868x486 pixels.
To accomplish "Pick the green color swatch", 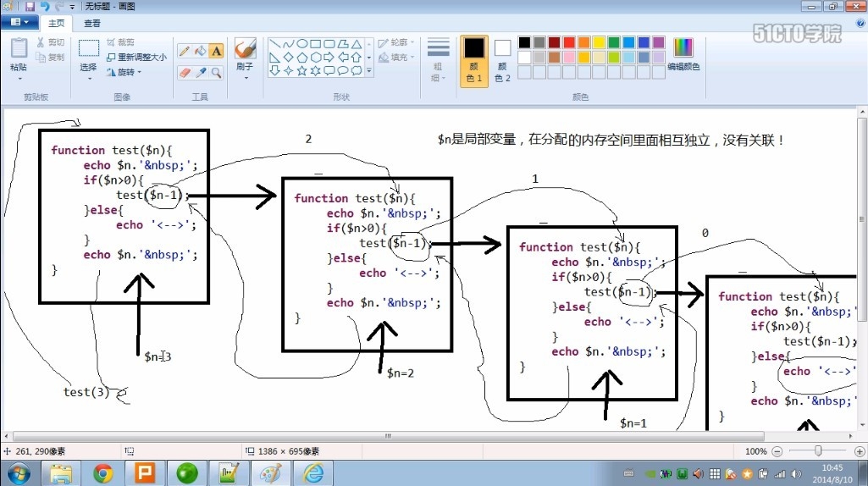I will tap(614, 42).
